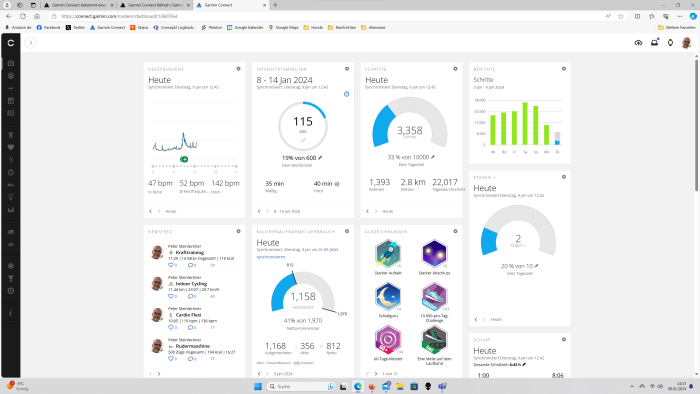
Task: Open settings gear on Herzfrequenz card
Action: (238, 69)
